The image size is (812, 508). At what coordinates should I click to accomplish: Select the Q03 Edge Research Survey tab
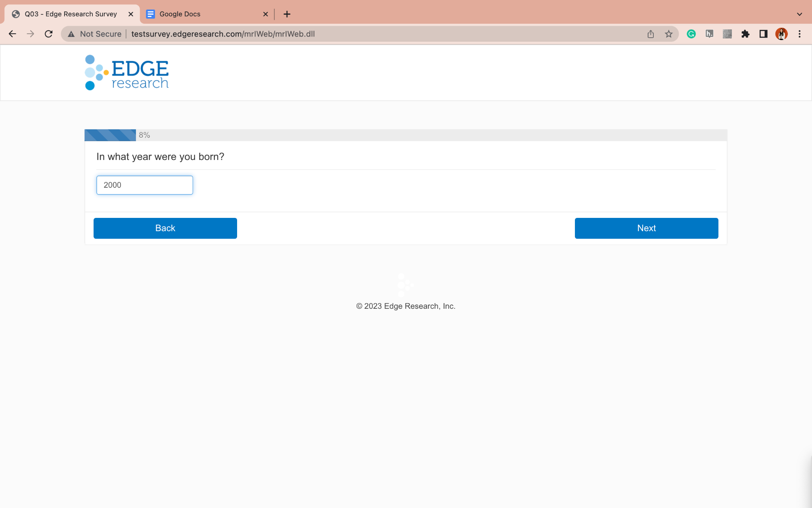tap(71, 14)
